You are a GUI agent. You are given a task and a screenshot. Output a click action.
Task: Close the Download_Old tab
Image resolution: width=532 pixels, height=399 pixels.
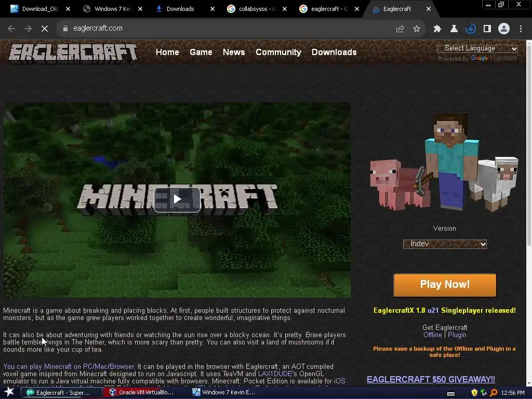[x=68, y=9]
